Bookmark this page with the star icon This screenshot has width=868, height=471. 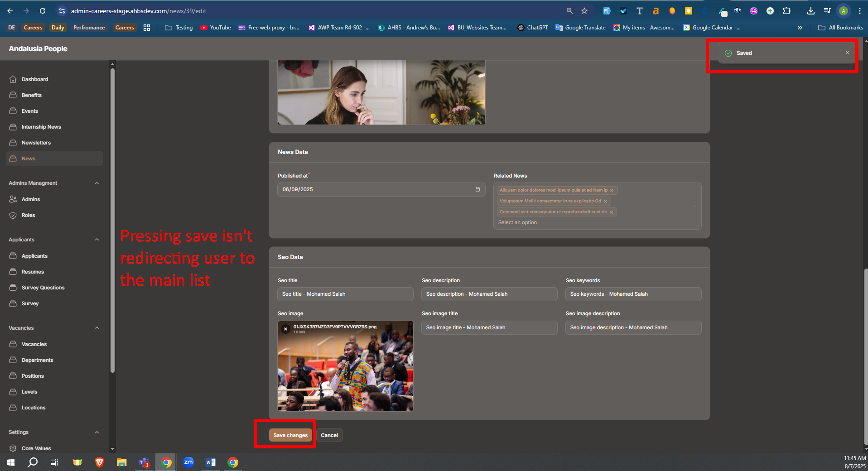click(x=584, y=11)
